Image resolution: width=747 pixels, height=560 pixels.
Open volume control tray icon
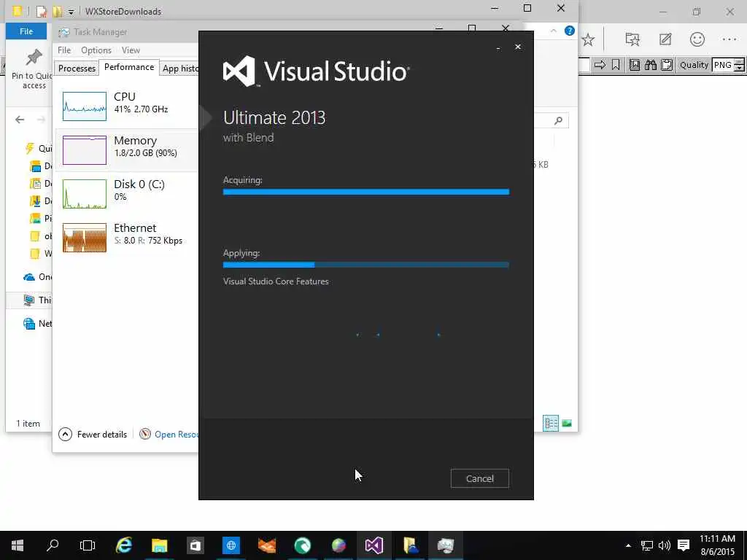[x=664, y=545]
